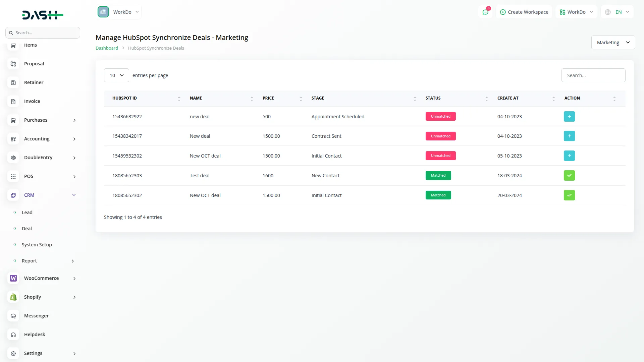Open the Proposal section icon in sidebar
644x362 pixels.
tap(13, 64)
